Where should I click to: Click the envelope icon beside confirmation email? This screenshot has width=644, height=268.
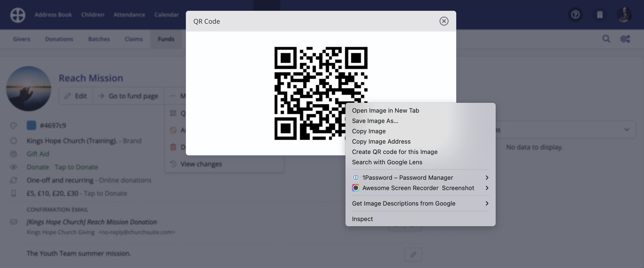(14, 222)
